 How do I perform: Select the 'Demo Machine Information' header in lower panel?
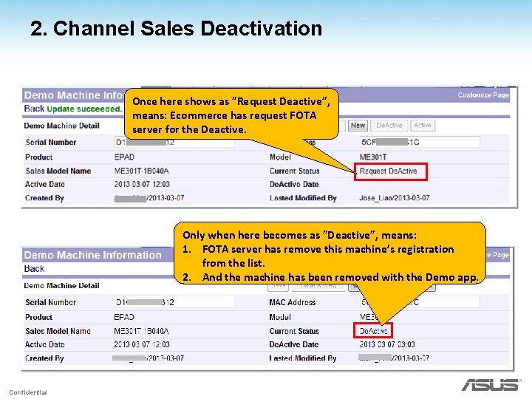[93, 255]
